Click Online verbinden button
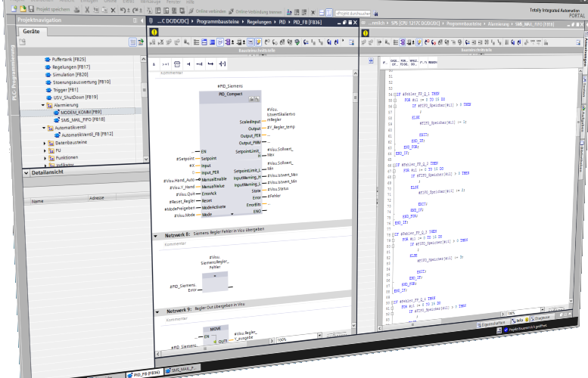 [x=207, y=11]
